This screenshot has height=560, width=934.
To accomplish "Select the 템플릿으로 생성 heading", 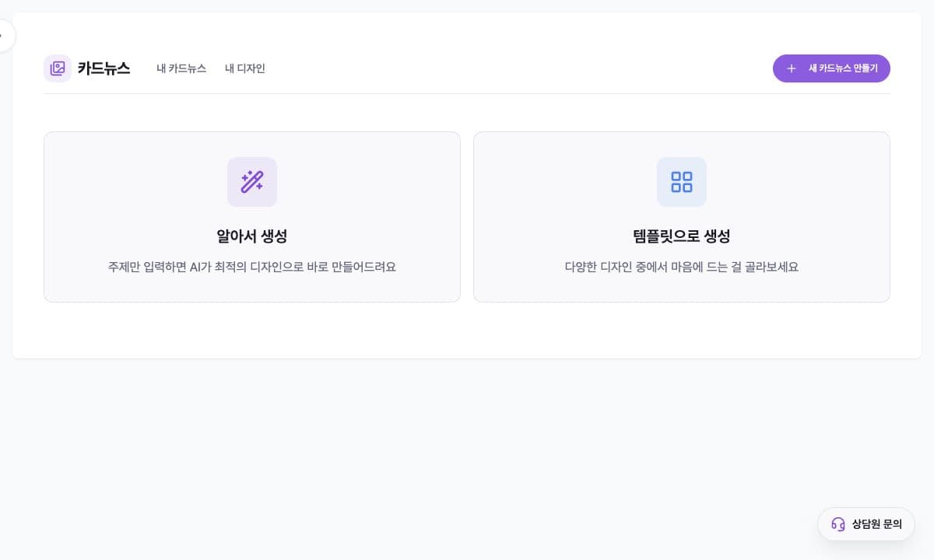I will [682, 236].
